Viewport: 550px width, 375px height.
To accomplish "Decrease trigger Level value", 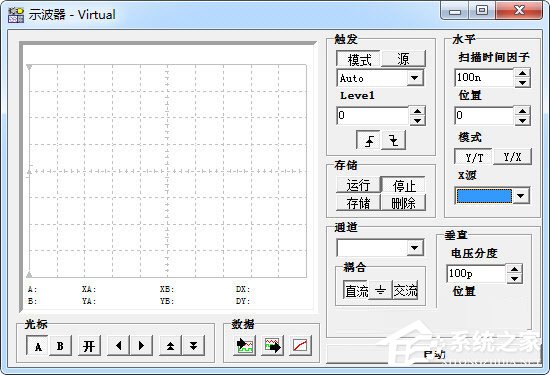I will click(417, 121).
